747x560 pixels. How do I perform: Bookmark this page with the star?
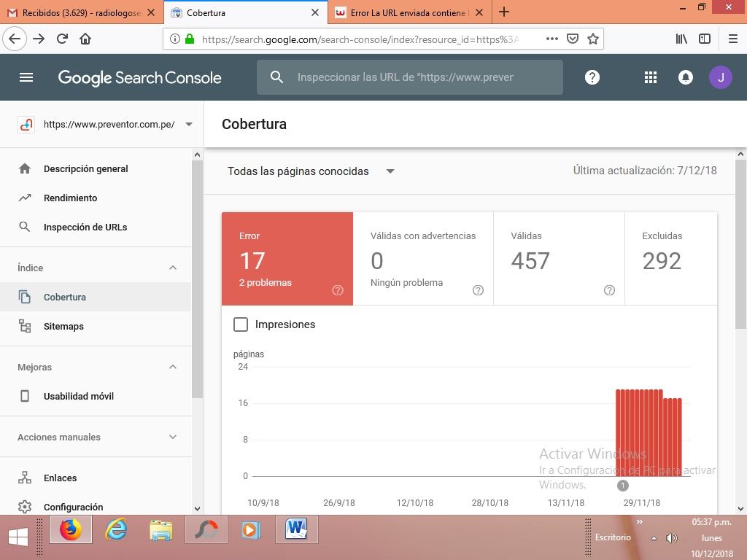click(x=592, y=39)
